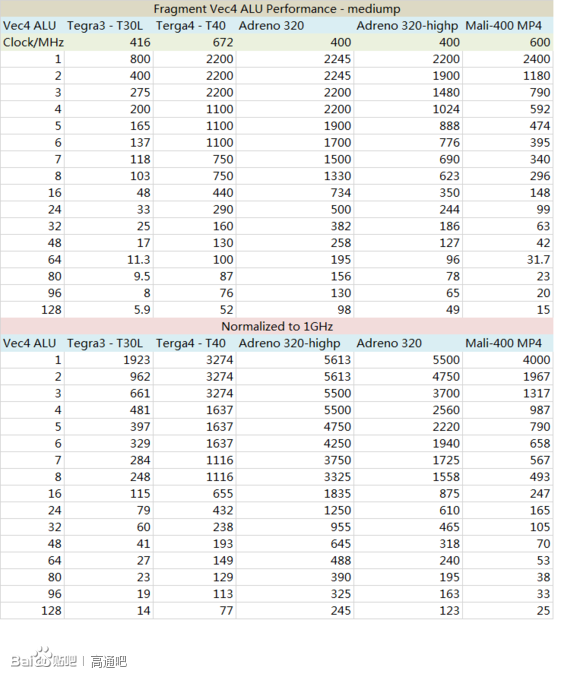The image size is (580, 677).
Task: Select the Clock/MHz row label
Action: [33, 42]
